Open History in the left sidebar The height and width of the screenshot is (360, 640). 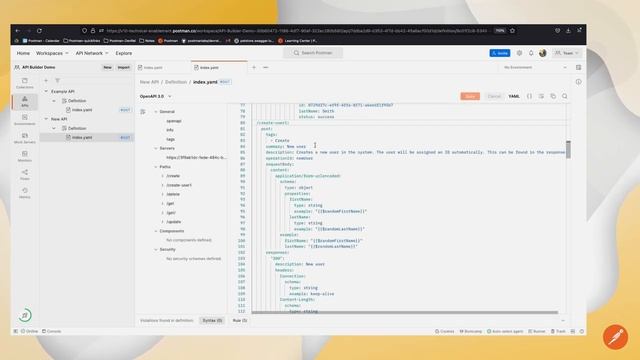(24, 193)
